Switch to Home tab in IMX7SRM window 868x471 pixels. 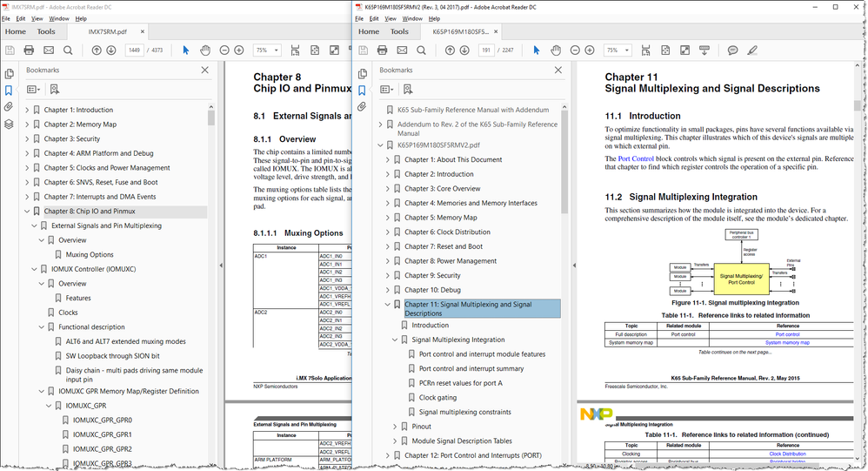(16, 31)
